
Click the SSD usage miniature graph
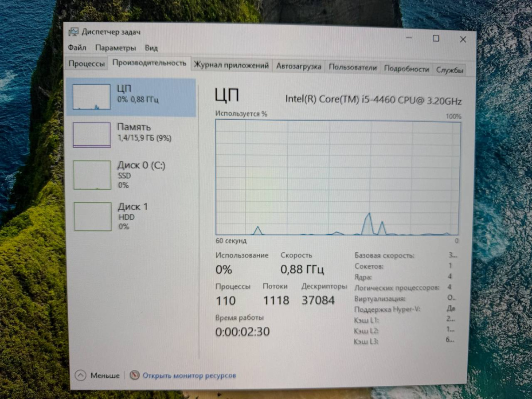coord(92,175)
